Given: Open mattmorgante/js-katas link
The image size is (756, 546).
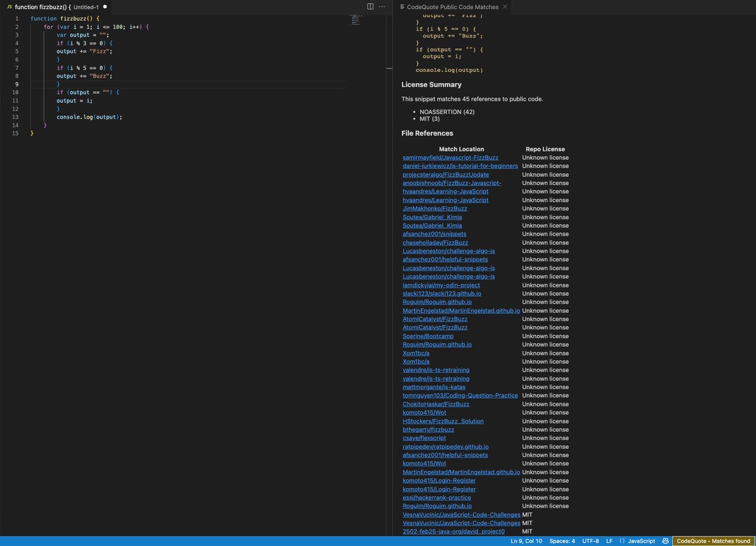Looking at the screenshot, I should click(x=434, y=387).
